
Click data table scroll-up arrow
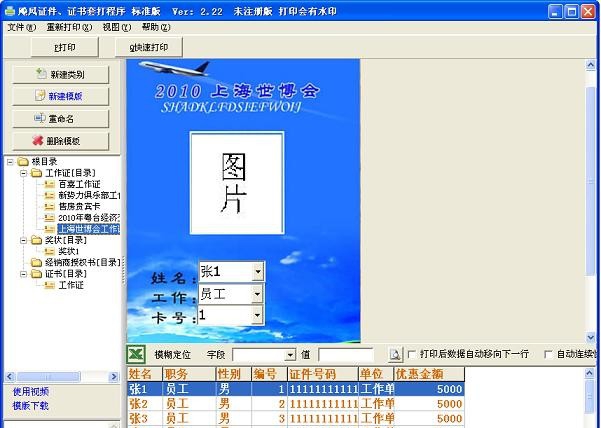coord(590,373)
